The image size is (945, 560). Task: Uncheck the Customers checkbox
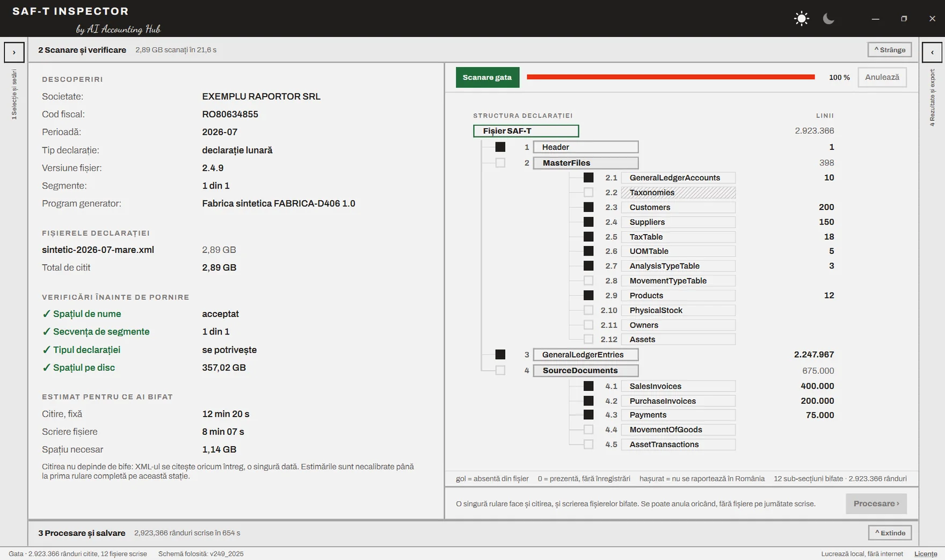click(x=588, y=207)
